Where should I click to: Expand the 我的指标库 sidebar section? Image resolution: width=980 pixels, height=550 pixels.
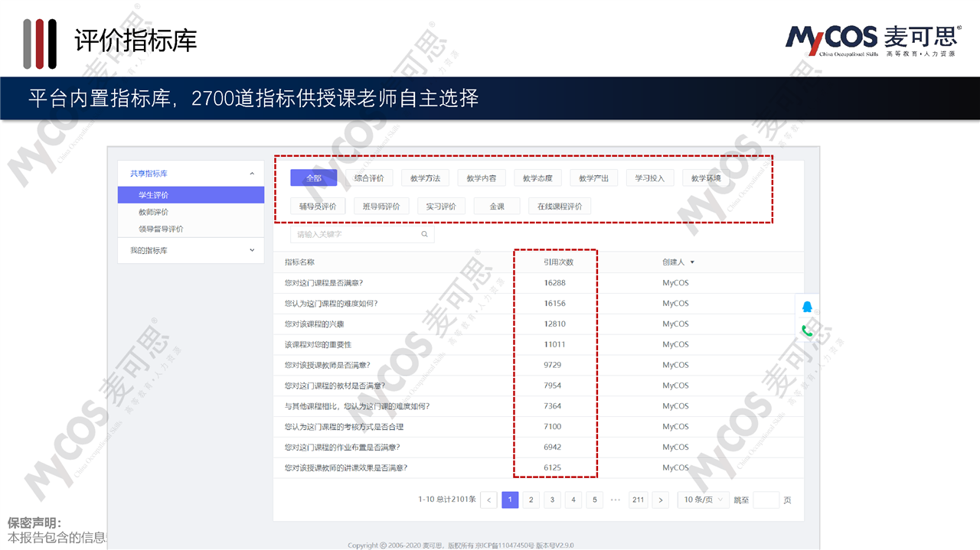252,250
